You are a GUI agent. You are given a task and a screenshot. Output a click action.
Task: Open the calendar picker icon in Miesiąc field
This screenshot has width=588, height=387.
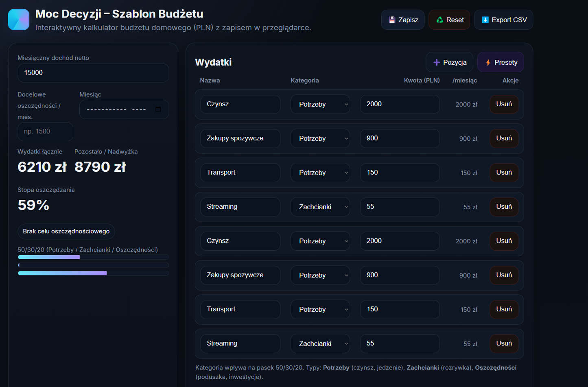[158, 109]
